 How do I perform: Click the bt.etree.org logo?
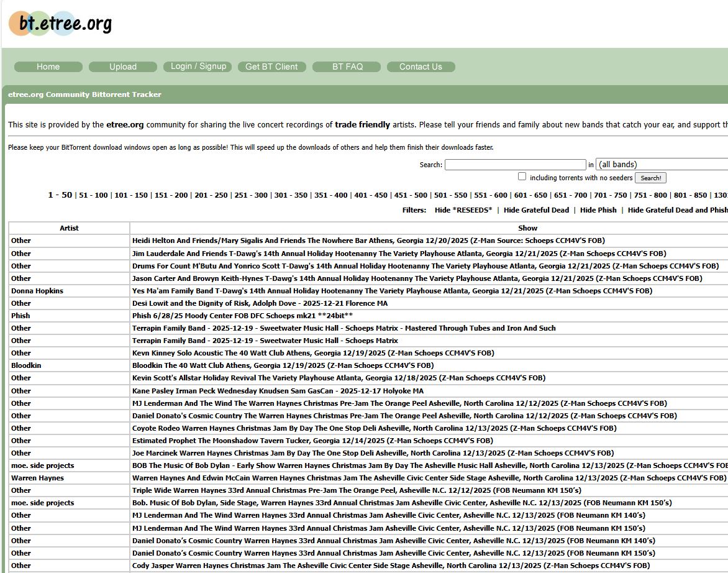60,24
